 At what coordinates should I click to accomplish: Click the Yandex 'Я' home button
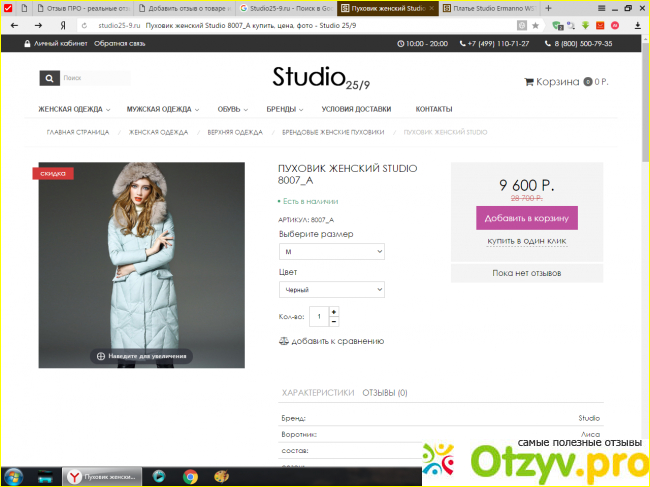coord(65,24)
